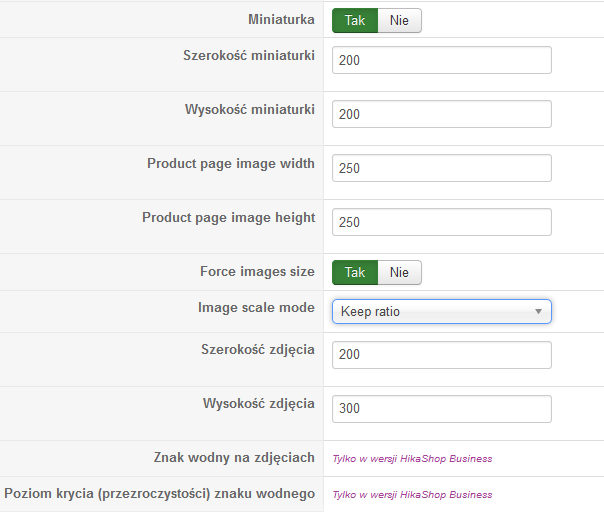Set Miniaturka toggle to Nie
Screen dimensions: 604x515
pos(400,20)
